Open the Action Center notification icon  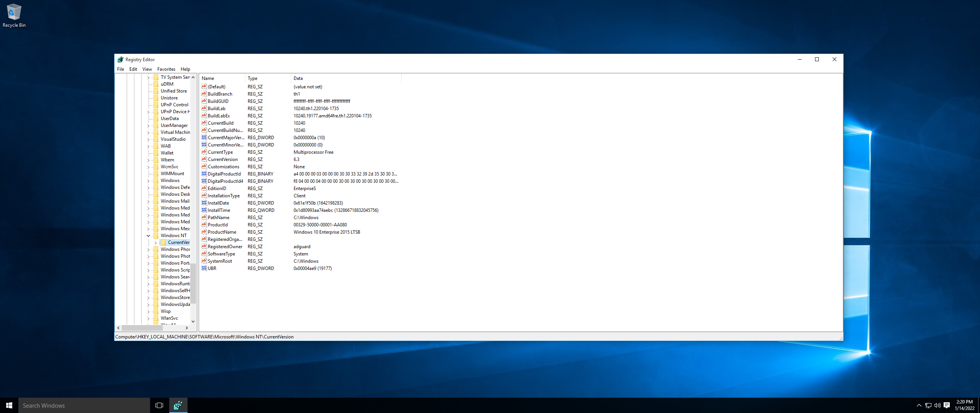[x=947, y=405]
